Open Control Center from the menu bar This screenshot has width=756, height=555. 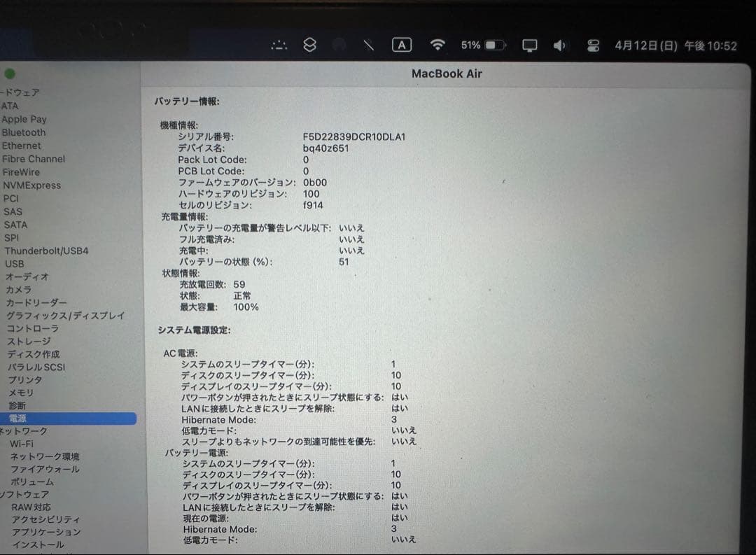point(593,45)
